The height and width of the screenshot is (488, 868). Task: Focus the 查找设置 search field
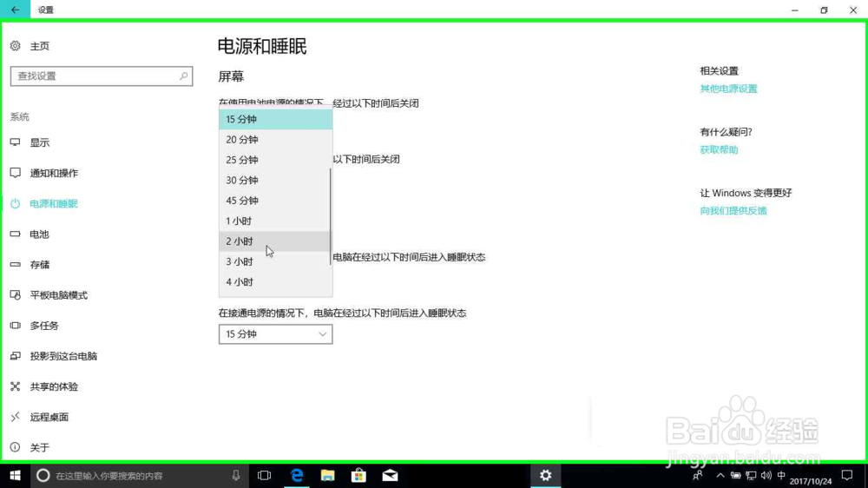pos(102,76)
